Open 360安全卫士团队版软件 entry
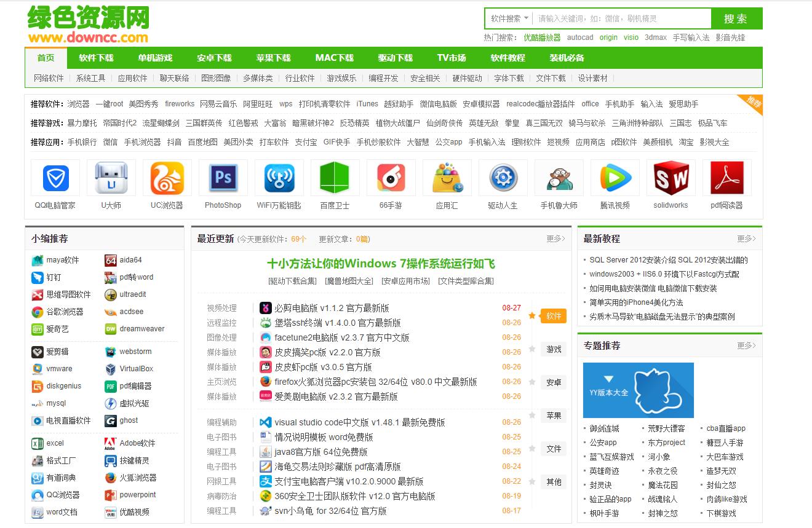The height and width of the screenshot is (528, 812). (x=354, y=496)
